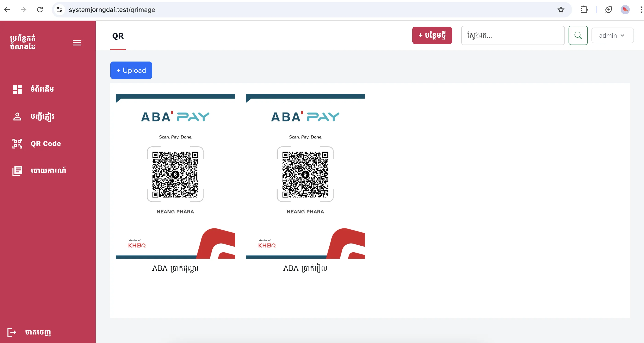Image resolution: width=644 pixels, height=343 pixels.
Task: Select the QR tab heading
Action: 118,36
